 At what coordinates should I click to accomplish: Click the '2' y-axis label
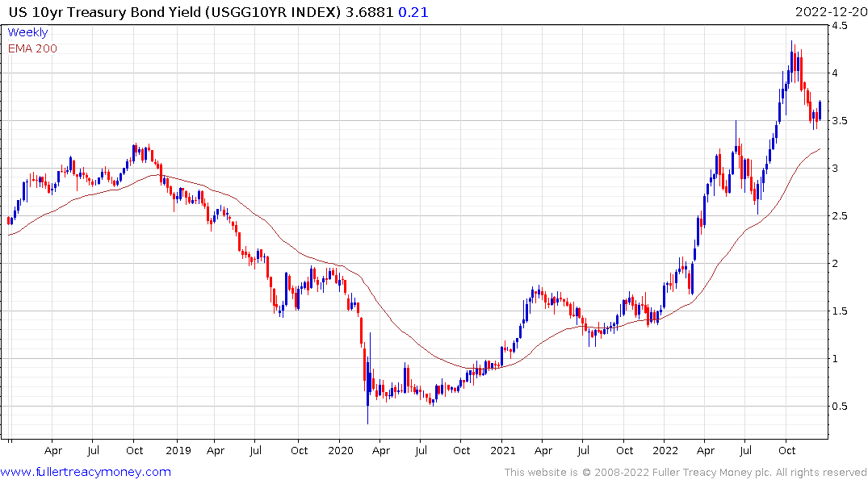tap(836, 263)
